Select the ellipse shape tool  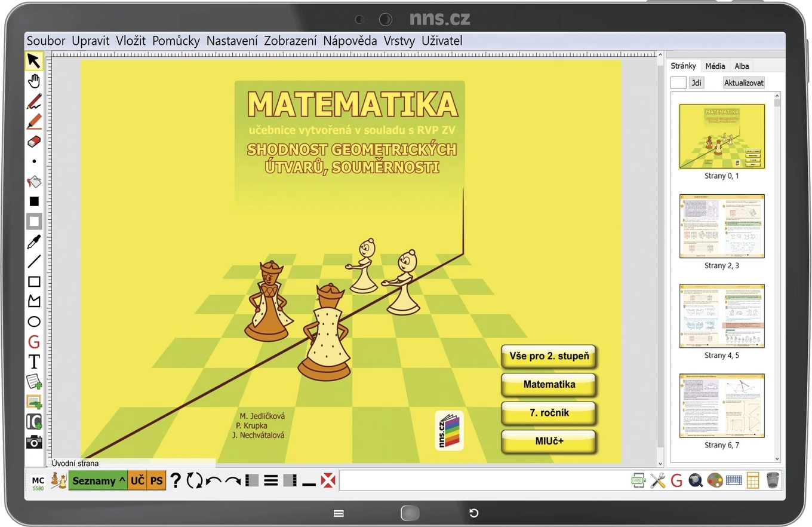click(34, 321)
